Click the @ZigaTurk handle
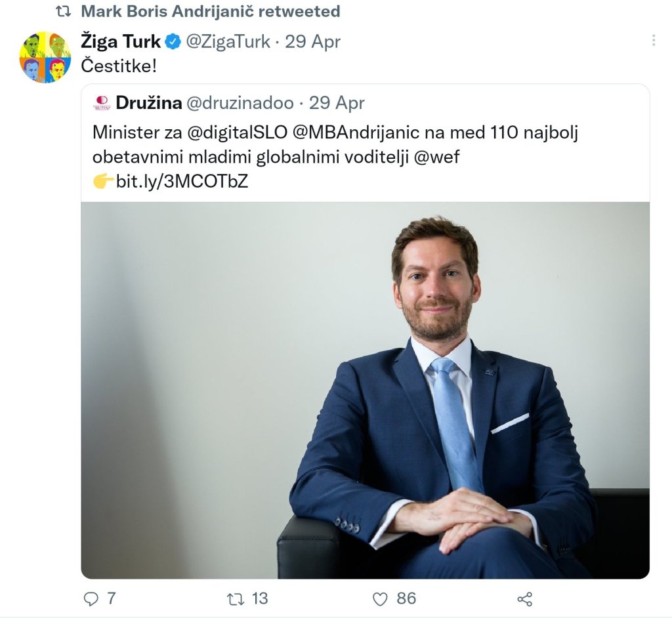 pyautogui.click(x=228, y=42)
